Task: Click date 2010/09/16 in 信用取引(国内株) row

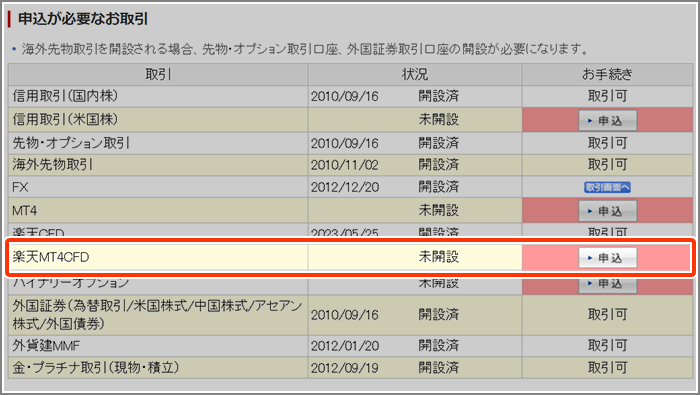Action: tap(345, 96)
